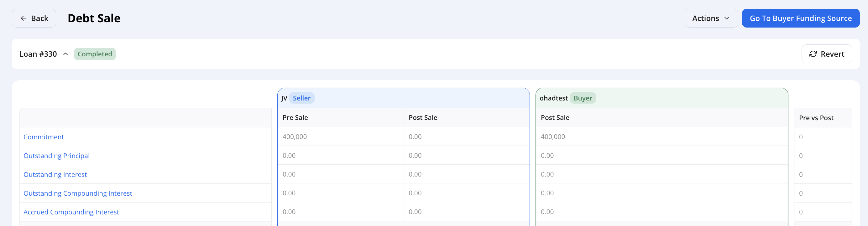
Task: Select buyer Post Sale Outstanding Principal value
Action: [547, 156]
